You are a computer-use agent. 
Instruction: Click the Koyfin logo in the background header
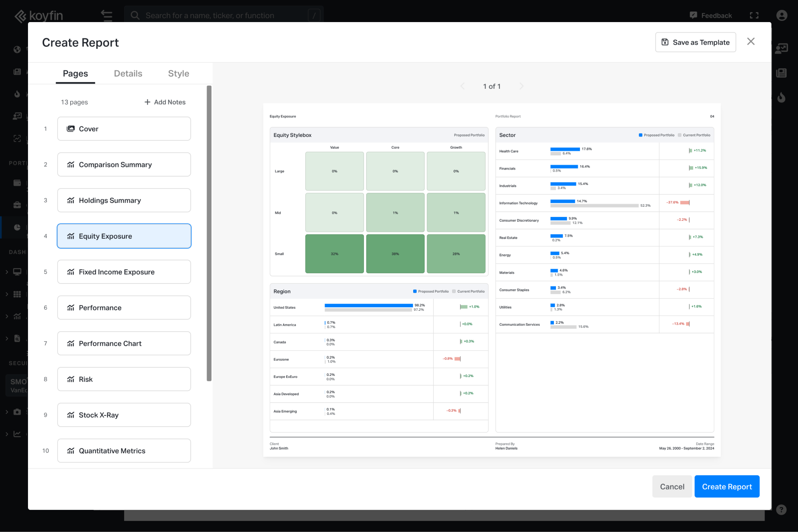coord(39,16)
